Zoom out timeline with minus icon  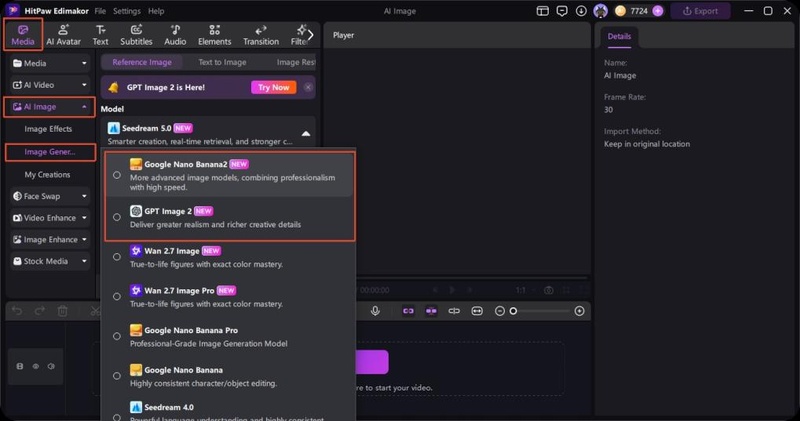pyautogui.click(x=499, y=311)
